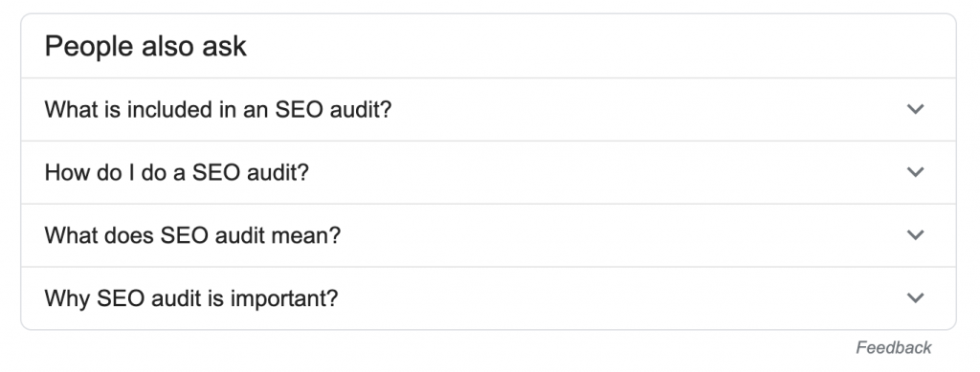Select the 'Why SEO audit is important?' question text
The width and height of the screenshot is (980, 372).
tap(191, 298)
